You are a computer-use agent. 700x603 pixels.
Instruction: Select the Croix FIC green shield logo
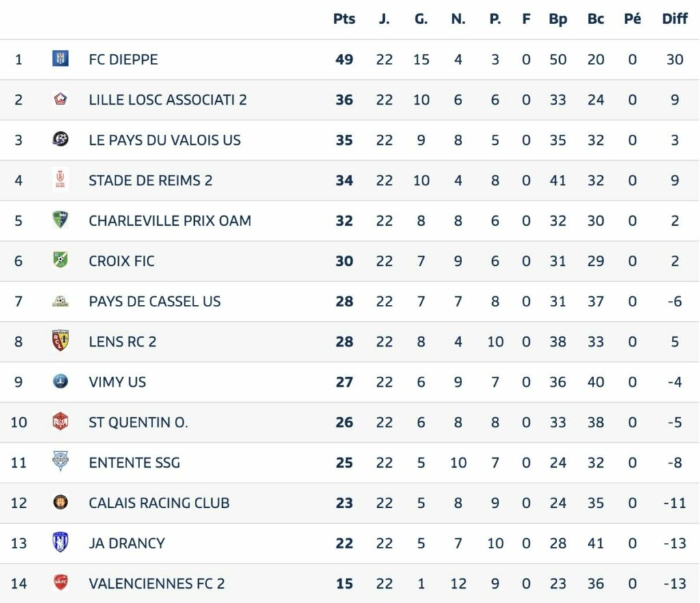click(60, 260)
